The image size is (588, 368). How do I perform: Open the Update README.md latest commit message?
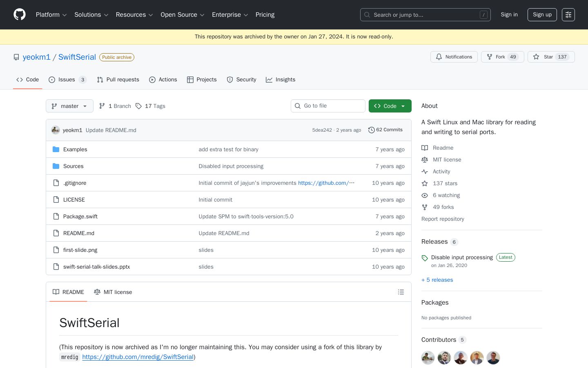111,130
